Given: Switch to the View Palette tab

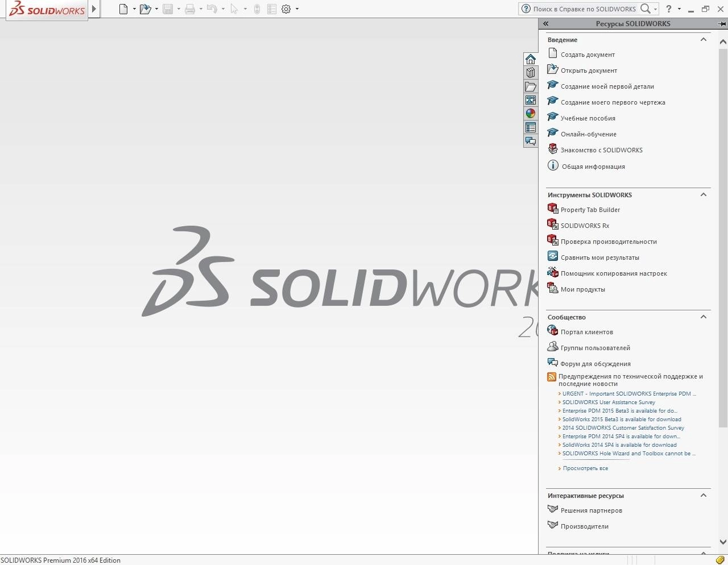Looking at the screenshot, I should [x=531, y=100].
